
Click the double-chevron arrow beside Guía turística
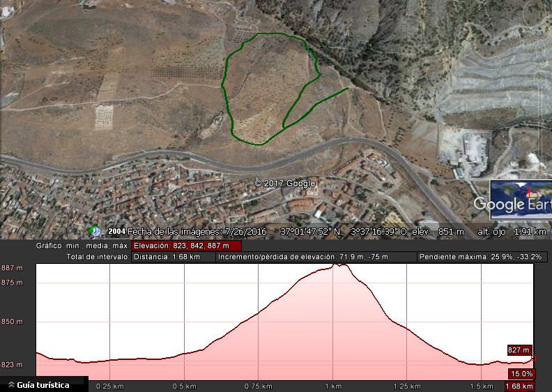10,385
